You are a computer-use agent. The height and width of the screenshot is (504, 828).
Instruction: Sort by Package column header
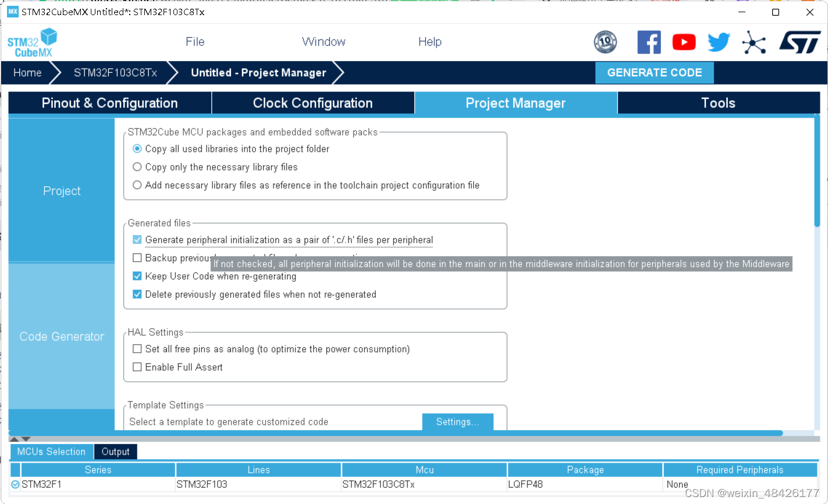[x=585, y=470]
